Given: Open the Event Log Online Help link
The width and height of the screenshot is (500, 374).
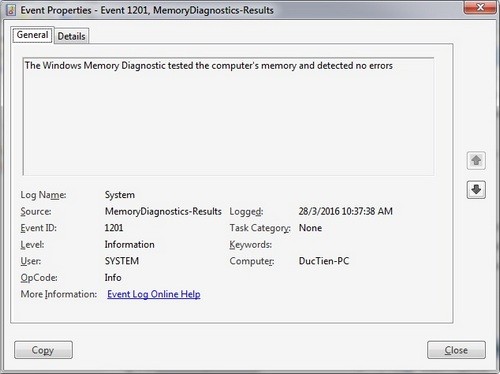Looking at the screenshot, I should [154, 294].
